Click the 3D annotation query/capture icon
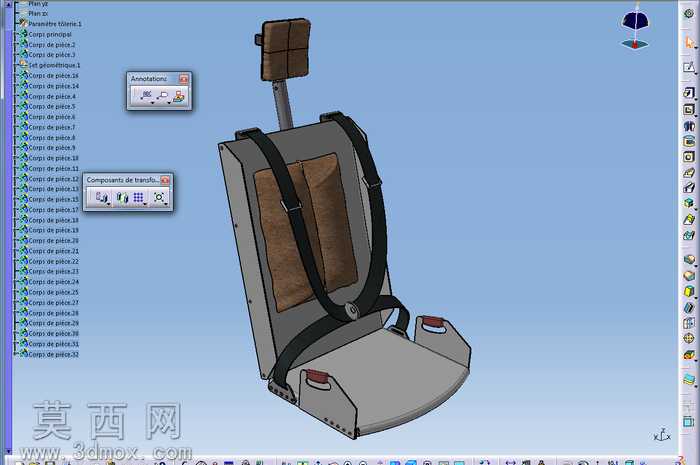 (x=179, y=95)
